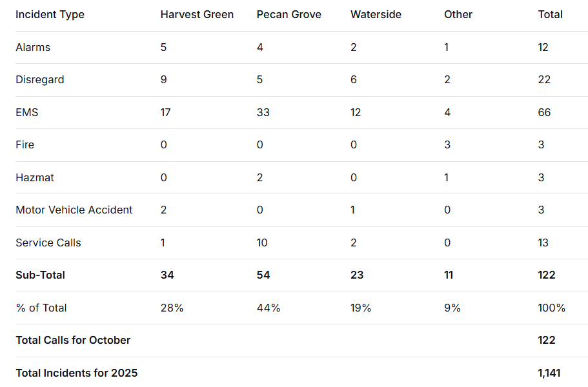
Task: Select the Motor Vehicle Accident row label
Action: (x=74, y=210)
